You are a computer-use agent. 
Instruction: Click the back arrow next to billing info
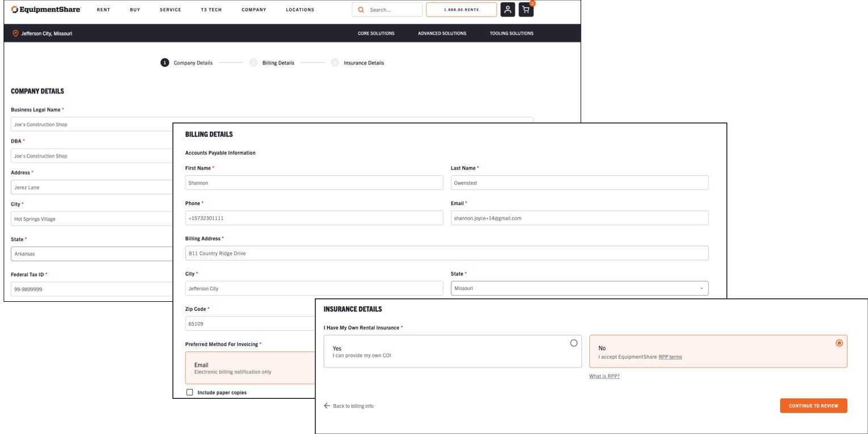(326, 405)
